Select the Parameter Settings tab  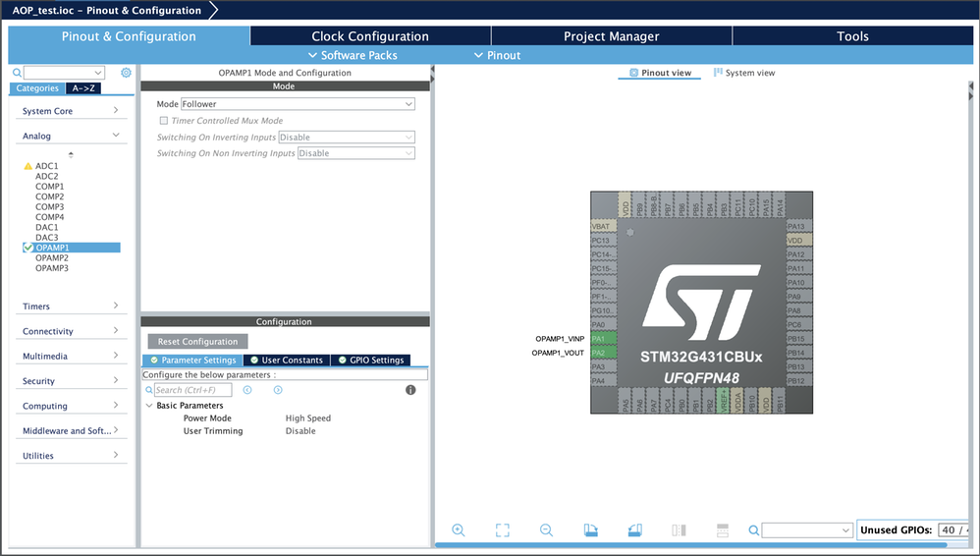pyautogui.click(x=192, y=360)
